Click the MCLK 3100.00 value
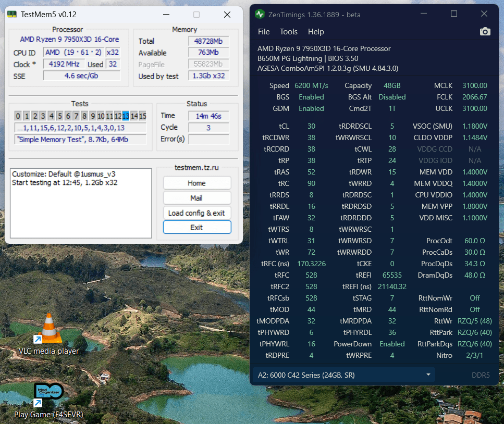Viewport: 504px width, 424px height. click(474, 85)
